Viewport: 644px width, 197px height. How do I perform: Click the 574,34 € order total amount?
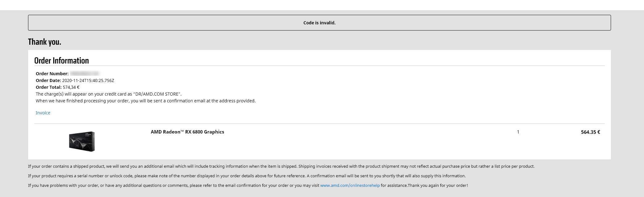pos(71,87)
